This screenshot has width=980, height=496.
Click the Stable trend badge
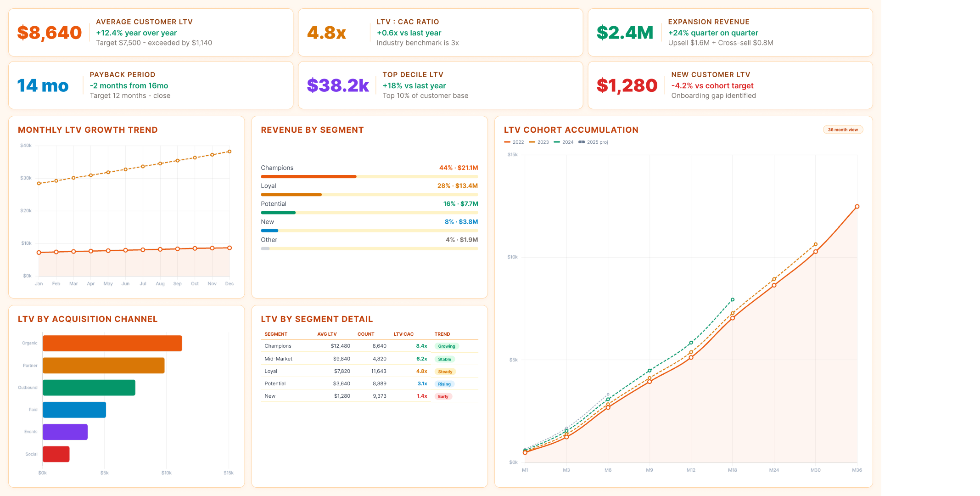pyautogui.click(x=444, y=359)
